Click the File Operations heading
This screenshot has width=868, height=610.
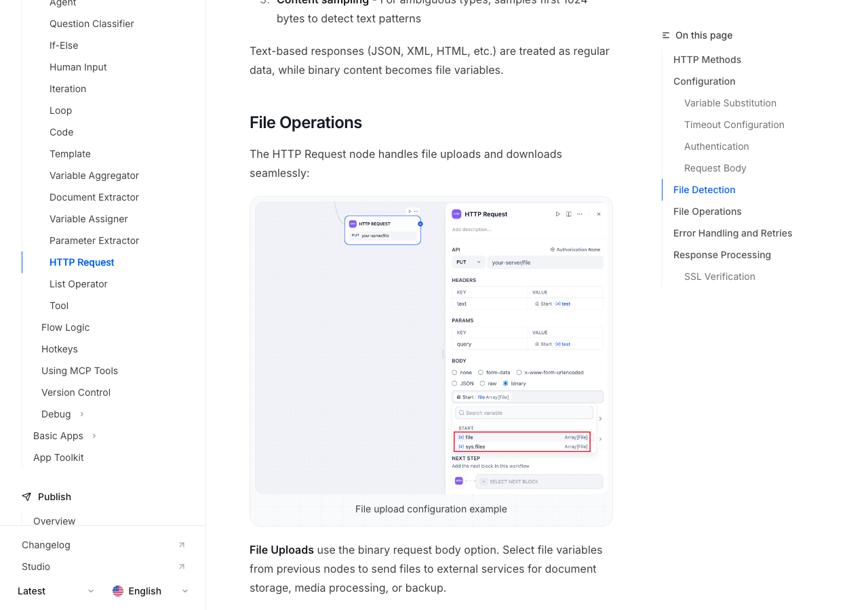(306, 123)
